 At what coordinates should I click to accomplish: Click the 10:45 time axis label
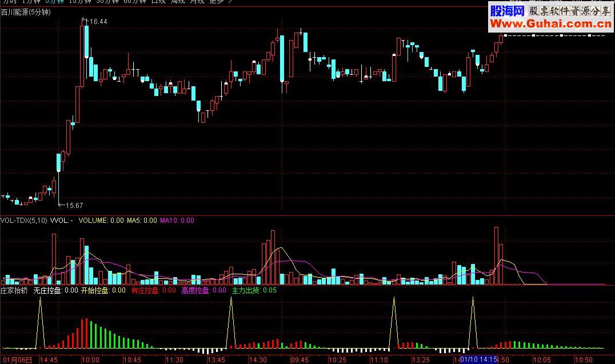[132, 359]
